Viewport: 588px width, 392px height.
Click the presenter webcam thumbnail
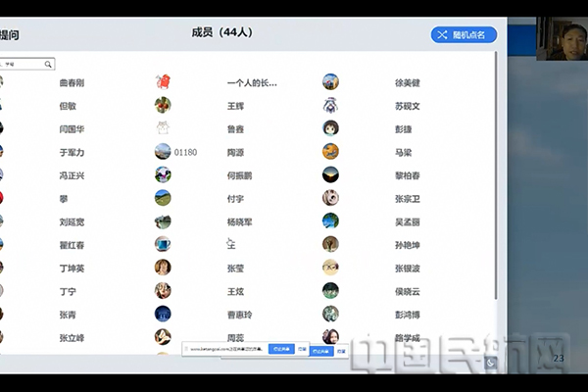pos(566,39)
